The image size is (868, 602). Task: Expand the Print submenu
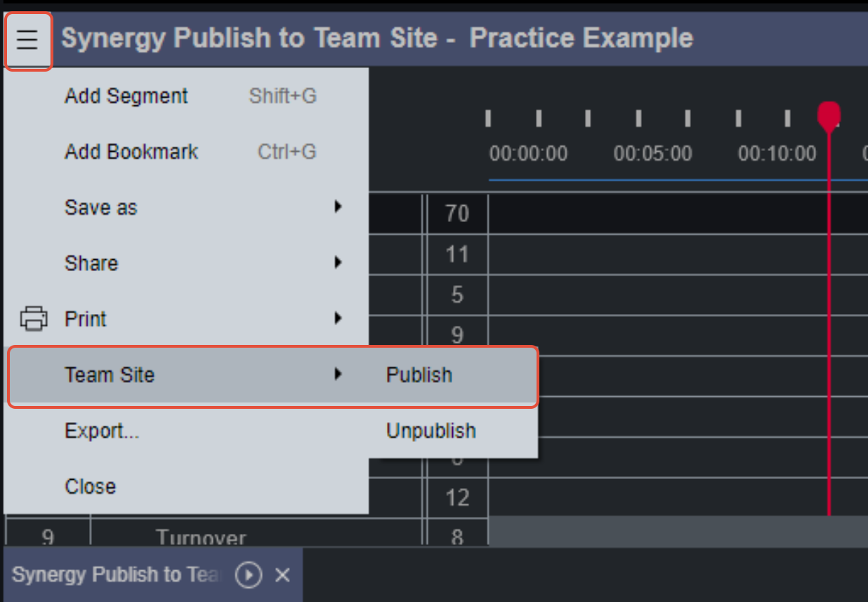click(x=186, y=319)
